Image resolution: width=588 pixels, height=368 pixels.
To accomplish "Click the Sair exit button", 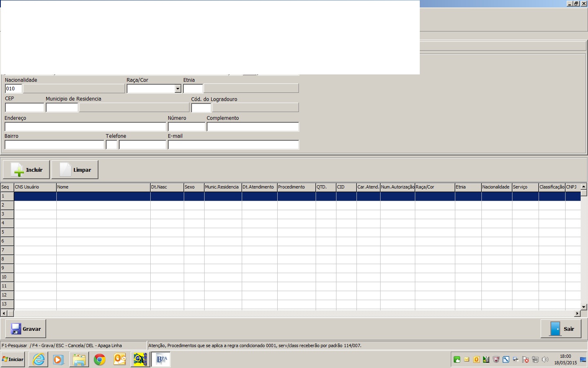I will point(561,329).
